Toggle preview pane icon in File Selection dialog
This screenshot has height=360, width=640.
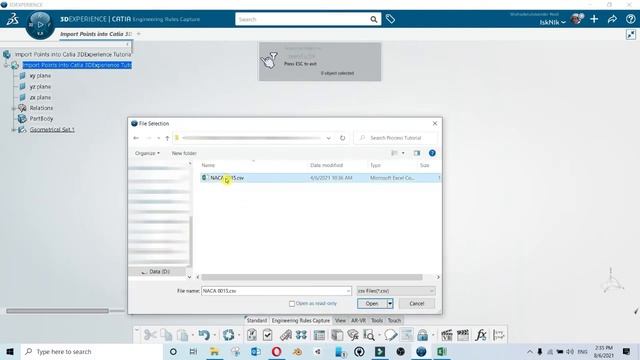[417, 153]
